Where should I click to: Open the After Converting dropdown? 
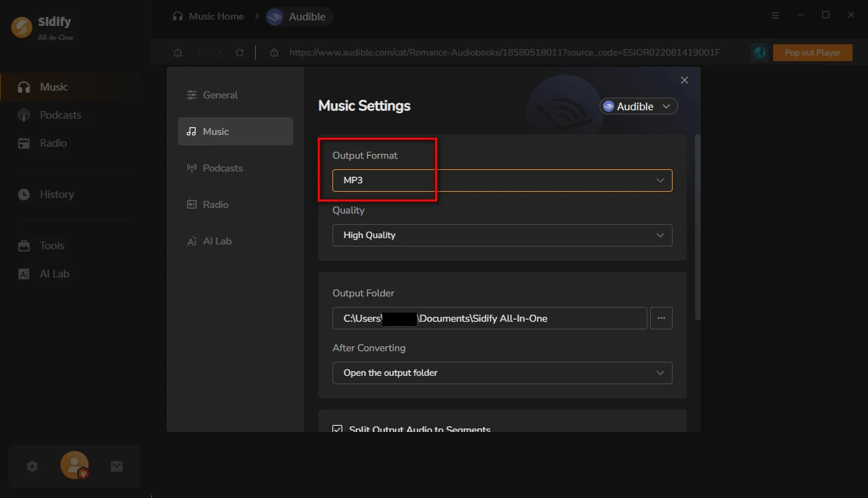[x=503, y=373]
